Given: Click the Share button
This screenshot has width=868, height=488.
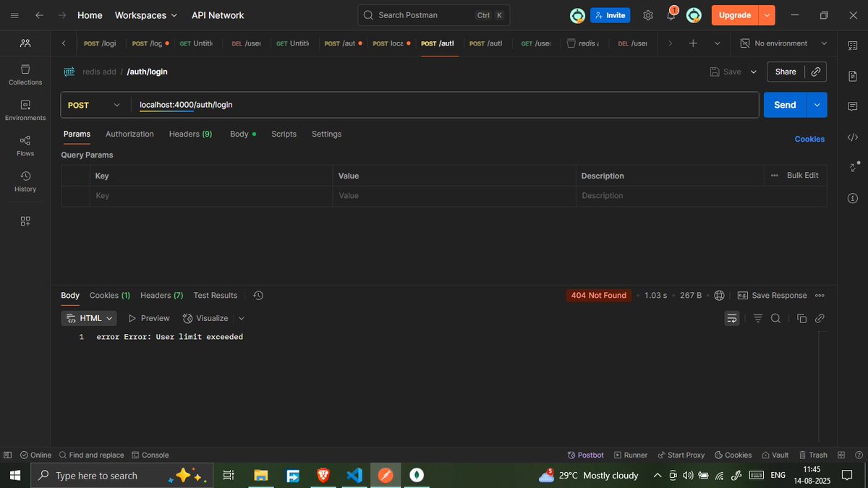Looking at the screenshot, I should click(786, 72).
